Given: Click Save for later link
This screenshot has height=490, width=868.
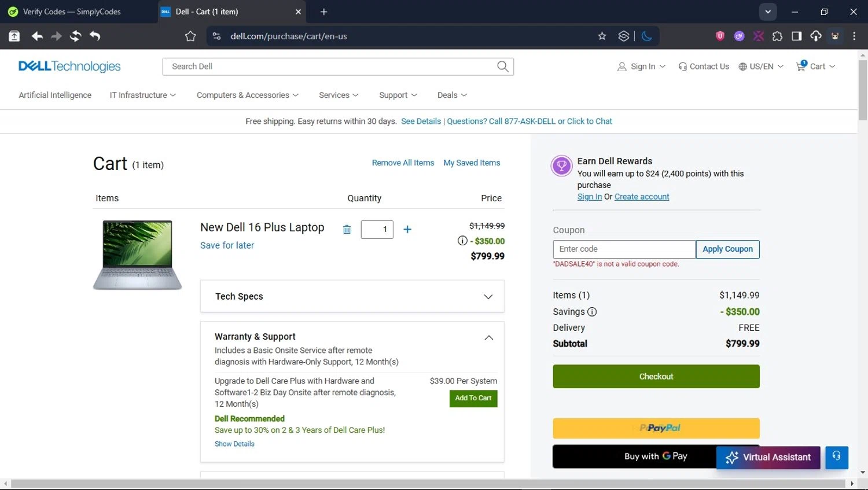Looking at the screenshot, I should coord(227,245).
